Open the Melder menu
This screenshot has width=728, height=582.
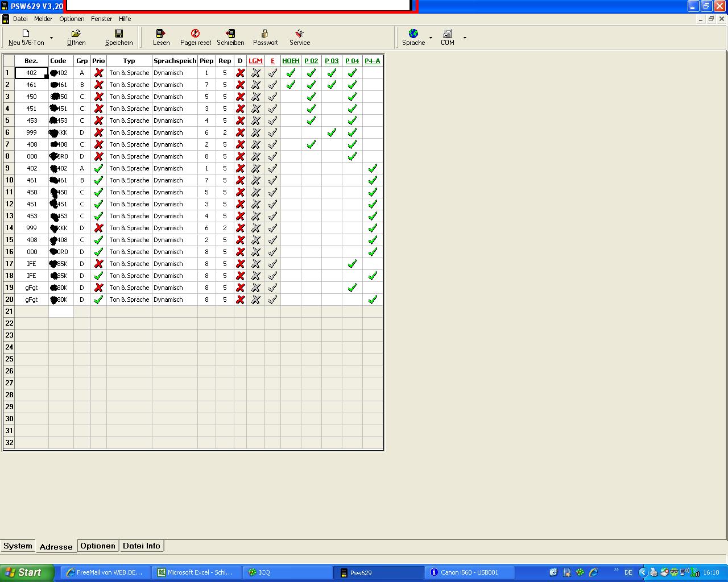click(43, 19)
